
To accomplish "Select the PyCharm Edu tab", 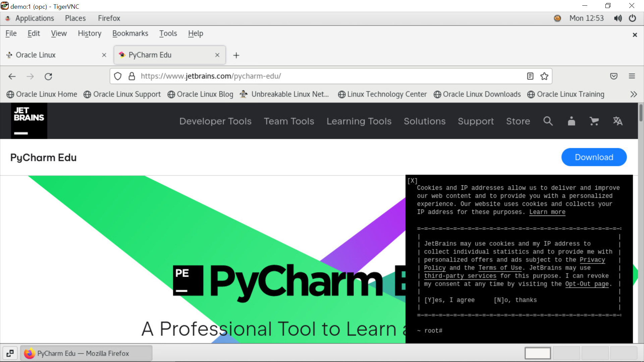I will click(169, 55).
